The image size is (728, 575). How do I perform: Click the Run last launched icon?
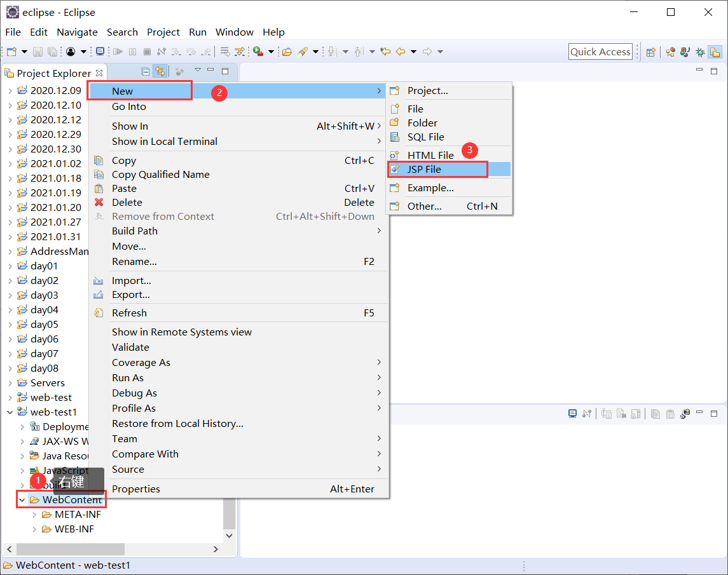pos(258,51)
